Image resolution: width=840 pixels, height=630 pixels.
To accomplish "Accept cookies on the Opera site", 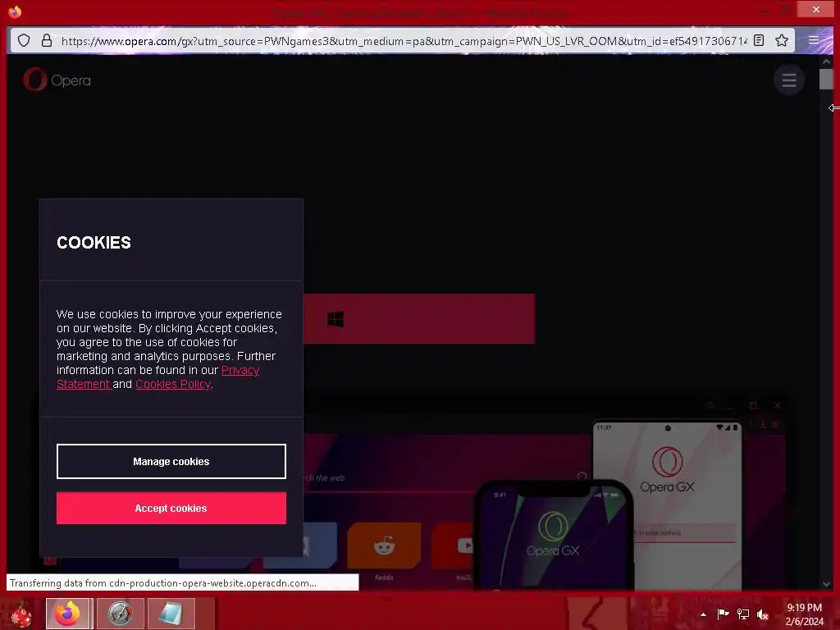I will point(171,508).
